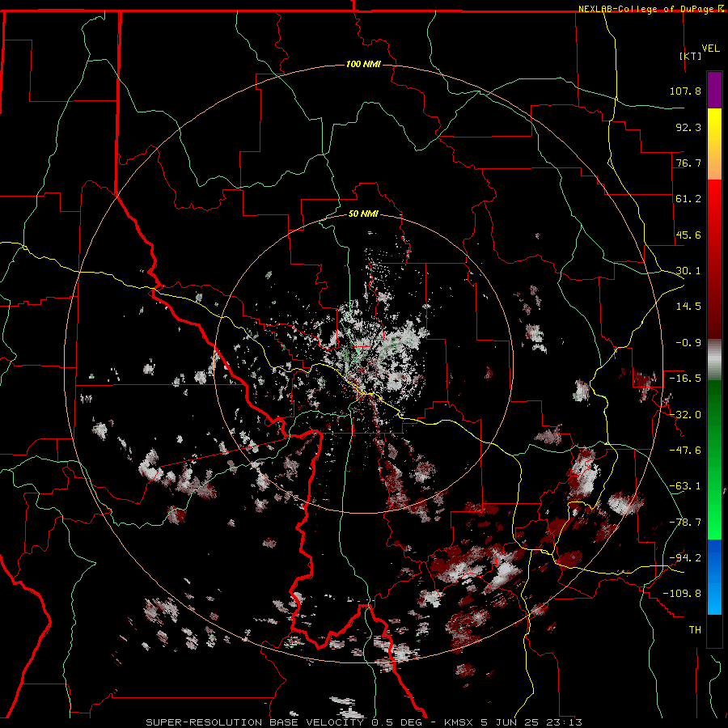The width and height of the screenshot is (728, 728).
Task: Click the 107.8 value on velocity scale
Action: pos(685,91)
